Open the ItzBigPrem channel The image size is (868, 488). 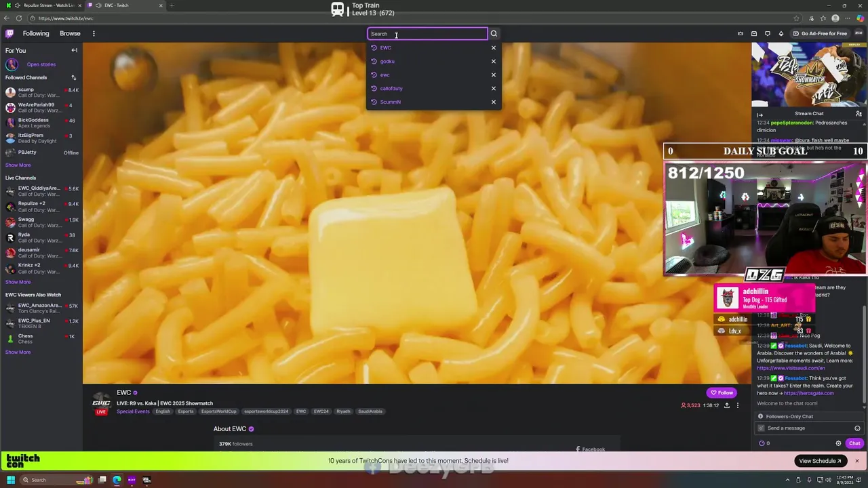click(x=41, y=138)
